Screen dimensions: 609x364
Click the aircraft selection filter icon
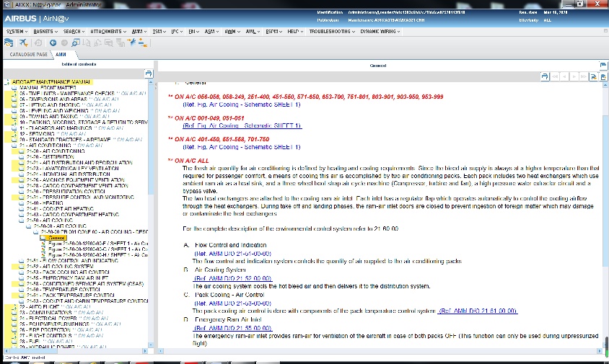[x=23, y=43]
